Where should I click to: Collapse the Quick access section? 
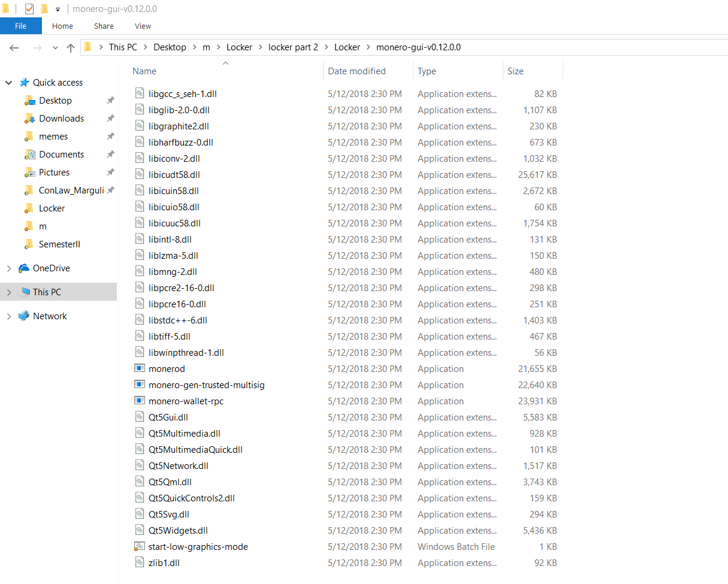tap(8, 82)
